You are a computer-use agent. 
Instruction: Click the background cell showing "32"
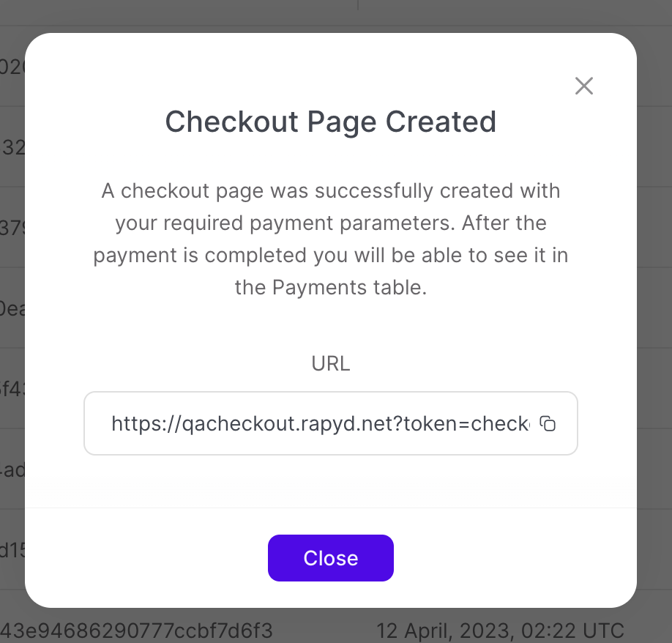click(x=12, y=147)
